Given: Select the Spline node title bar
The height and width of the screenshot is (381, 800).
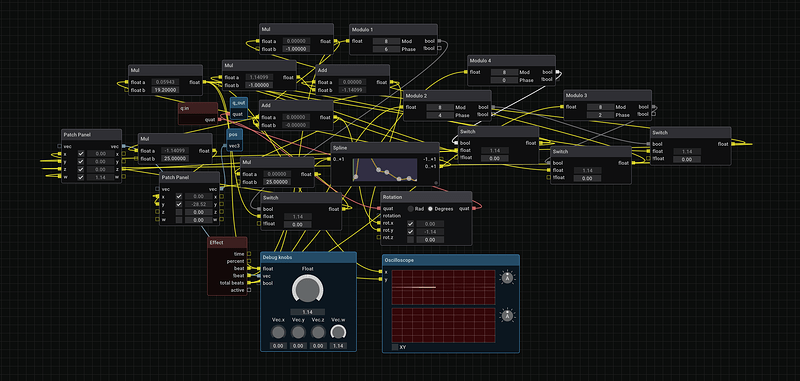Looking at the screenshot, I should coord(385,148).
